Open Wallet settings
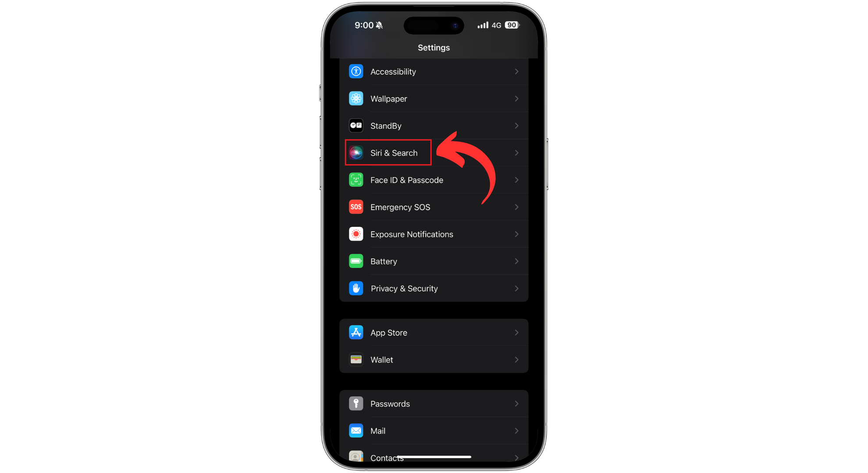This screenshot has height=473, width=868. click(434, 360)
